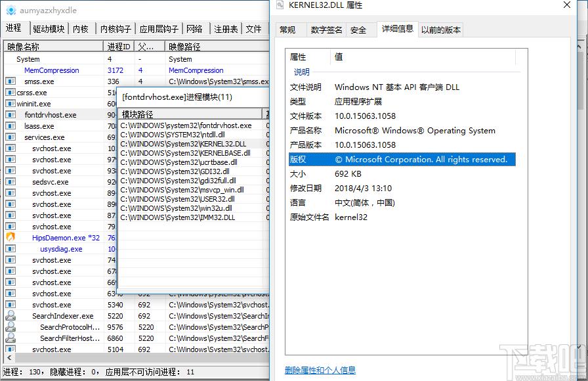This screenshot has height=381, width=588.
Task: Select the 文件版本 property row
Action: coord(402,116)
